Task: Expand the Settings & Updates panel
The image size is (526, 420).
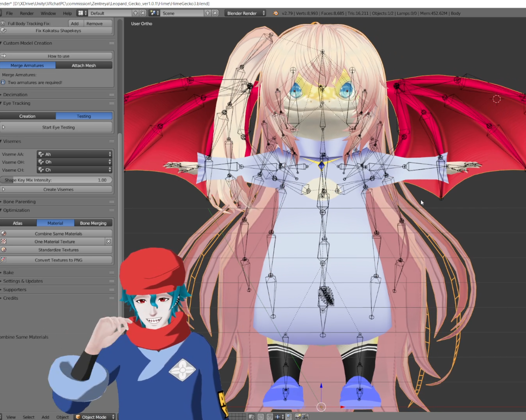Action: point(23,281)
